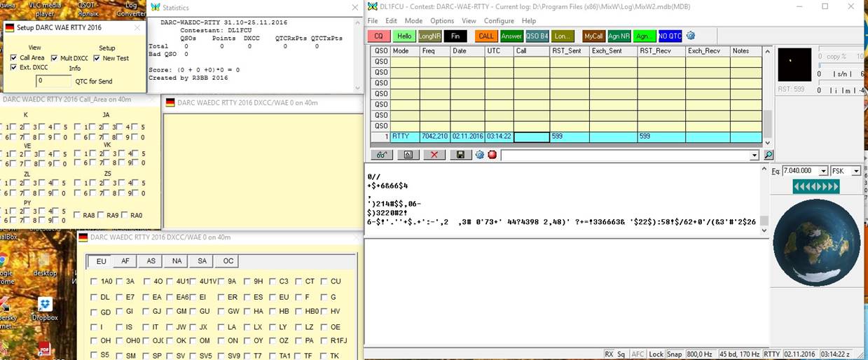Click the Dropbox desktop icon
The height and width of the screenshot is (360, 868).
click(45, 305)
